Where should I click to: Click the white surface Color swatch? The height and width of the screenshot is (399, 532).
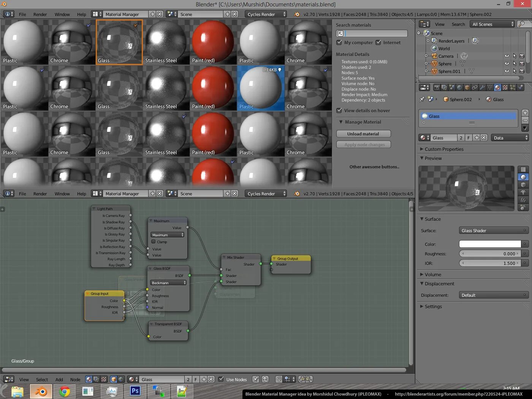click(490, 244)
